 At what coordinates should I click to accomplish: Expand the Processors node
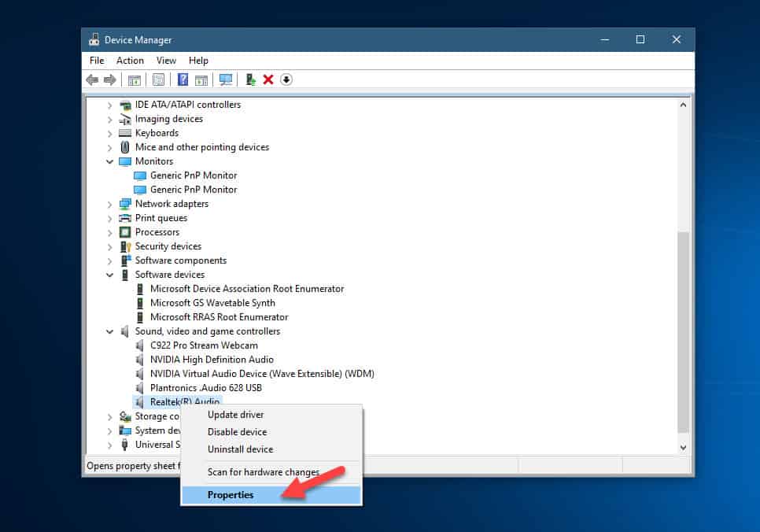110,233
